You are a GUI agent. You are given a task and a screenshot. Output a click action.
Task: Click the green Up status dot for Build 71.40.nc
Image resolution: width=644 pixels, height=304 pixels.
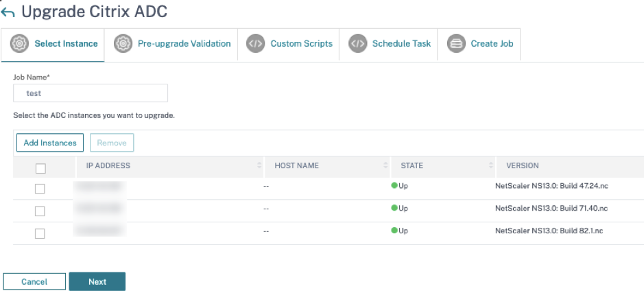394,208
